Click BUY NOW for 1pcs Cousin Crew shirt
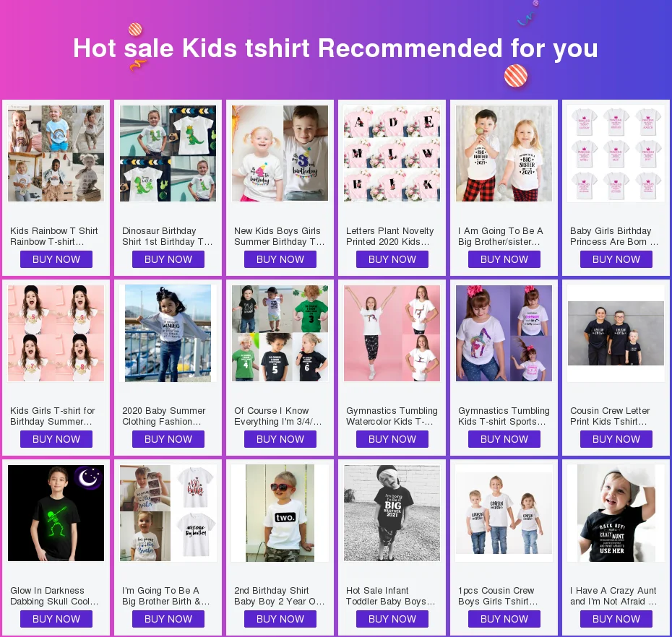This screenshot has height=637, width=672. pyautogui.click(x=504, y=619)
